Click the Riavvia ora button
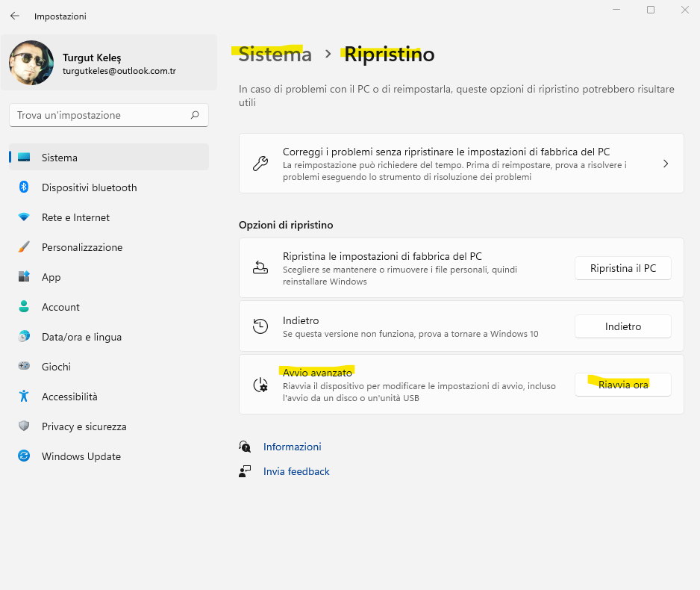The image size is (700, 590). point(622,385)
